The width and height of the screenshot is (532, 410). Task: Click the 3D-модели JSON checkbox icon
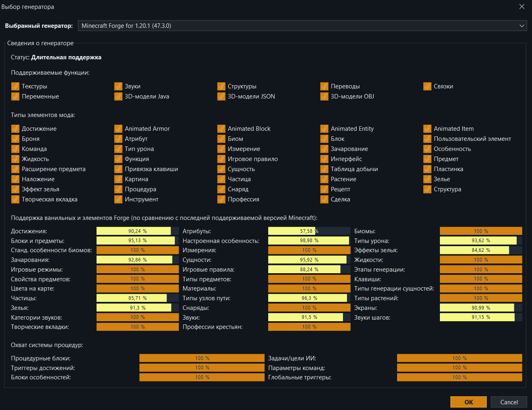point(221,96)
